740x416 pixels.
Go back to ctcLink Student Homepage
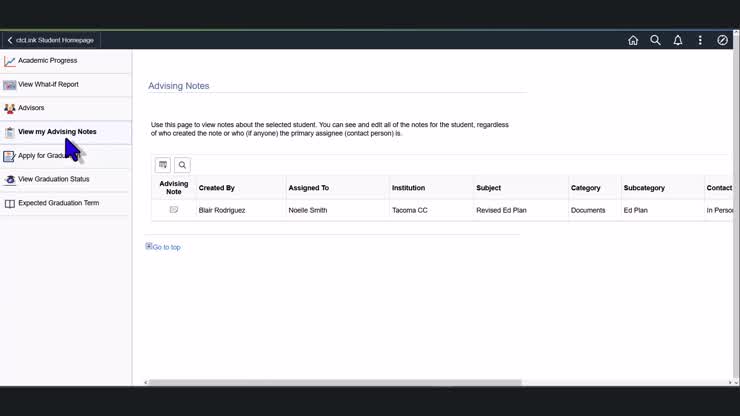coord(50,40)
